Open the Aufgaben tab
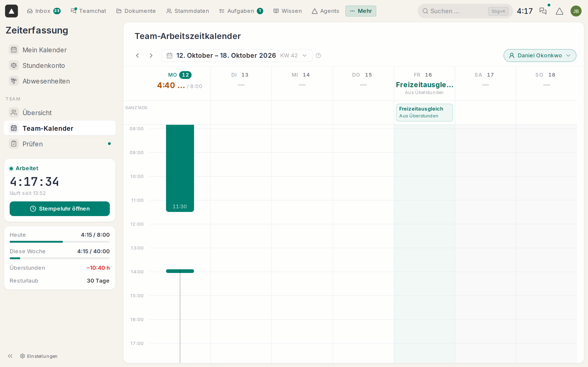 coord(241,11)
